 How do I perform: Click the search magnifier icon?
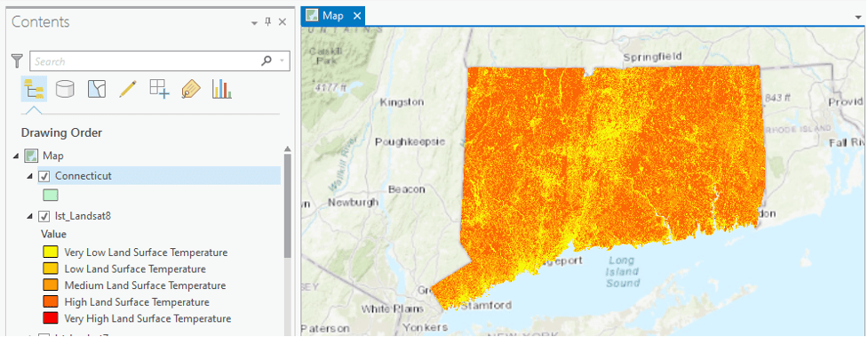pyautogui.click(x=267, y=61)
